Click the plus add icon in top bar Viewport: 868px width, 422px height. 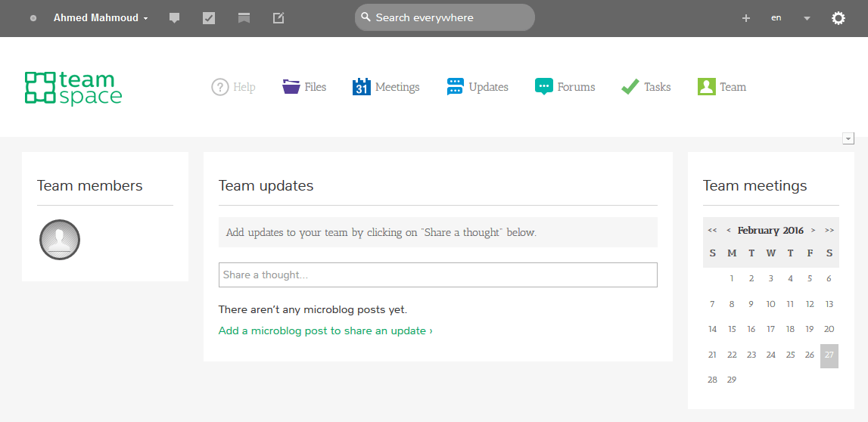(745, 18)
